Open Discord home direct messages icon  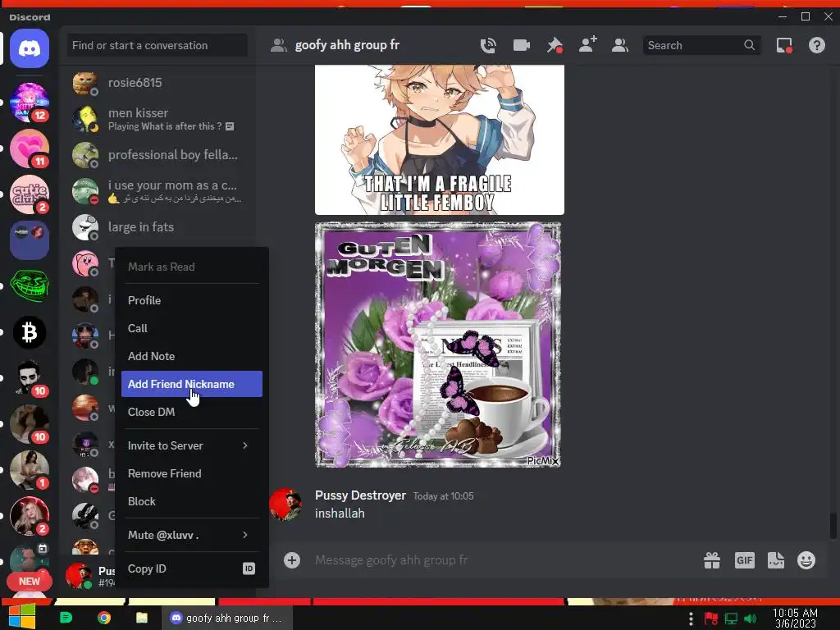(x=30, y=48)
